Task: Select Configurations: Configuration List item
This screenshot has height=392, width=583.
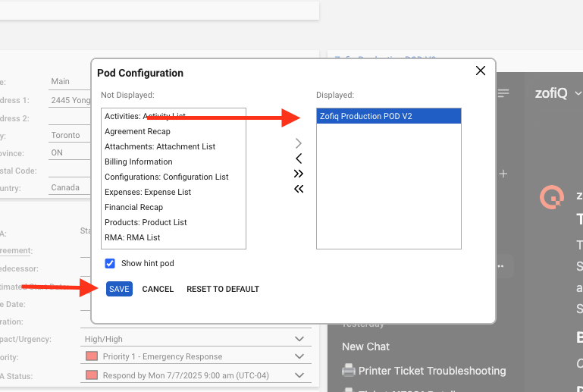Action: (x=174, y=177)
